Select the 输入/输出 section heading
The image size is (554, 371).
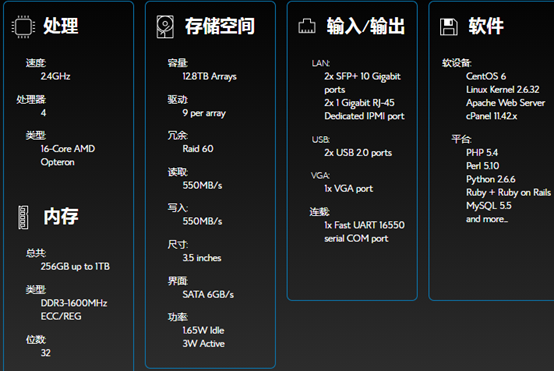coord(365,26)
